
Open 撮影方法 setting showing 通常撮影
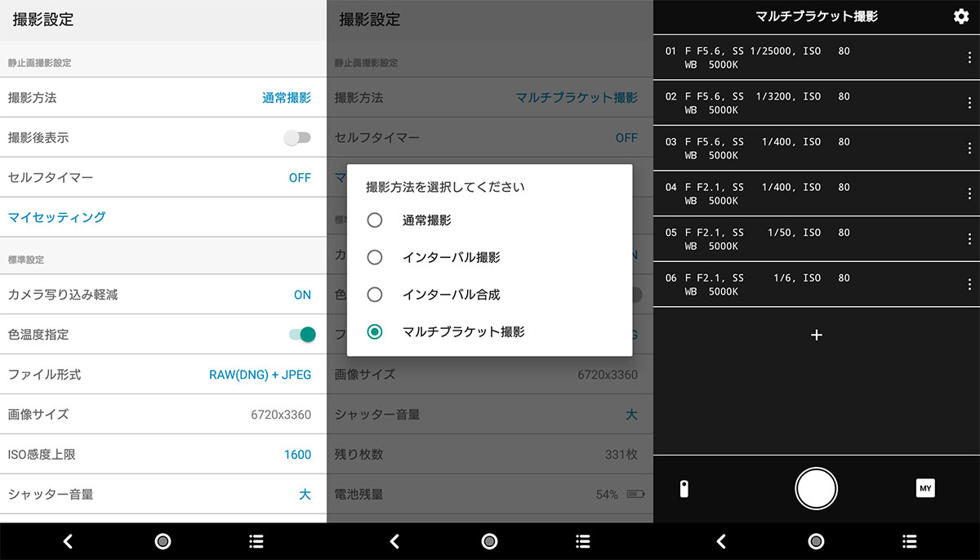[x=163, y=98]
